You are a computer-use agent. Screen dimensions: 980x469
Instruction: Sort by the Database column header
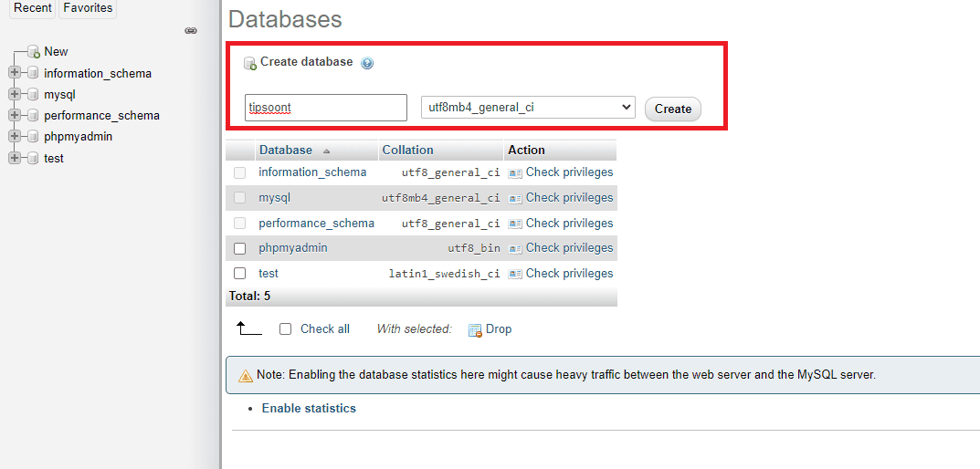click(286, 150)
